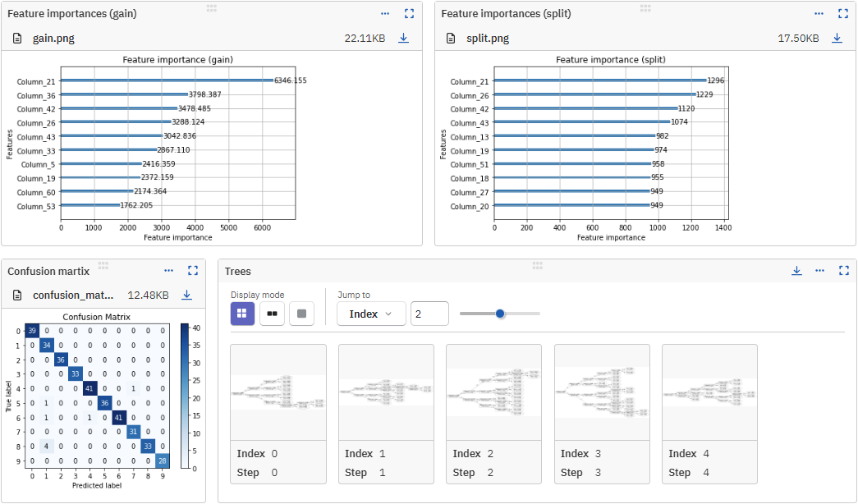Enable the pairs display mode
This screenshot has width=858, height=504.
click(x=272, y=314)
